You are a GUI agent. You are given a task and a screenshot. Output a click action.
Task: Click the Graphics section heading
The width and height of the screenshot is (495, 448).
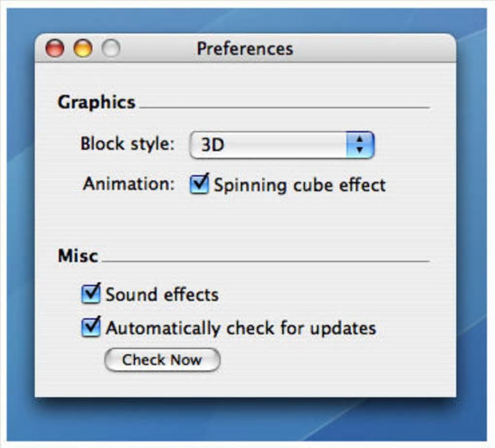tap(96, 102)
